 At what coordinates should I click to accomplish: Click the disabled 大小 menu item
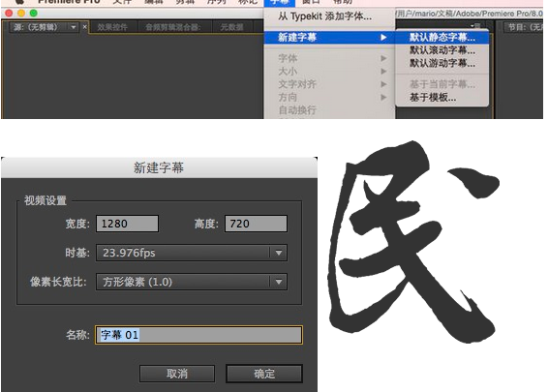(x=329, y=72)
